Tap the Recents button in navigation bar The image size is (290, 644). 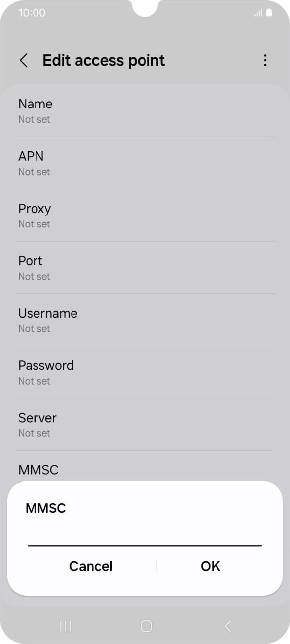tap(65, 626)
